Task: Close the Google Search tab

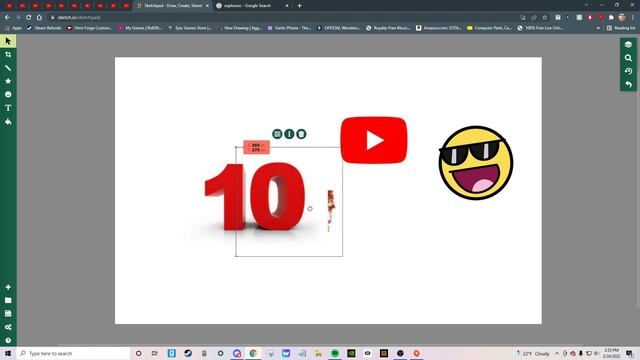Action: (287, 6)
